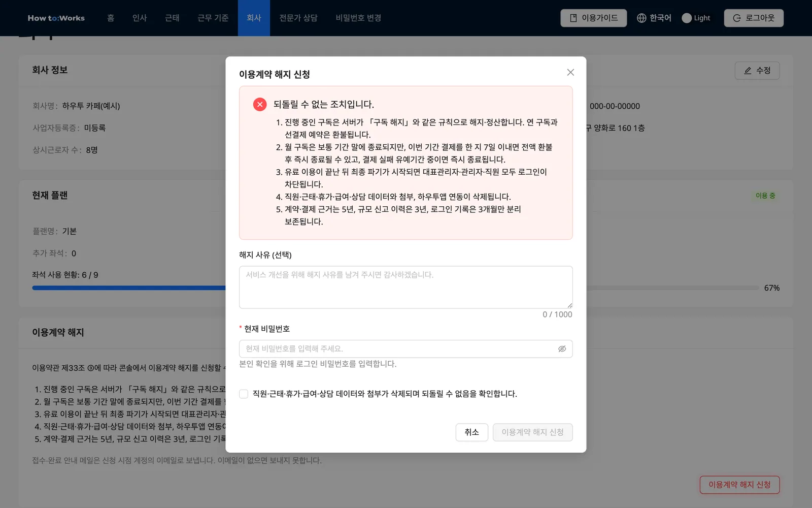The image size is (812, 508).
Task: Open the 한국어 language selector
Action: tap(654, 18)
